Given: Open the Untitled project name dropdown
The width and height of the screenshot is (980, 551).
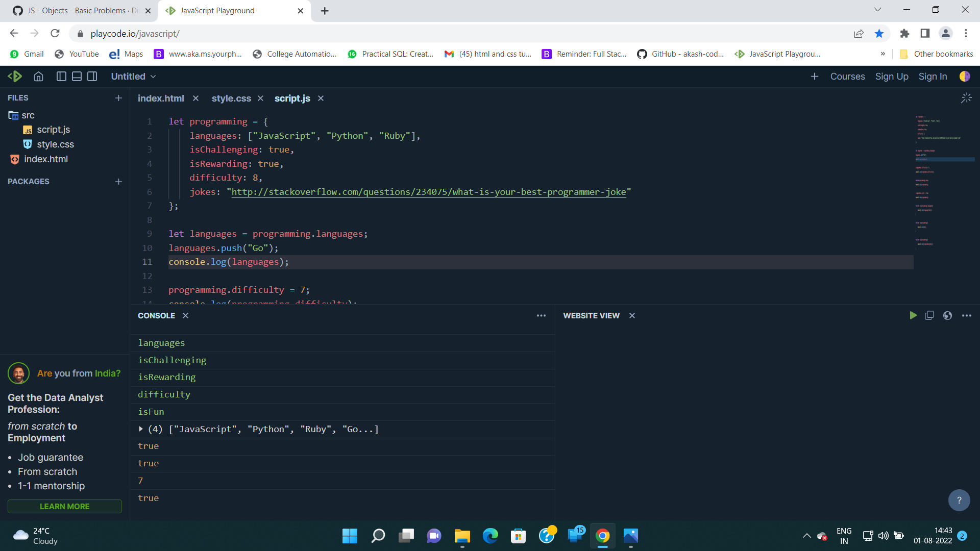Looking at the screenshot, I should 133,76.
